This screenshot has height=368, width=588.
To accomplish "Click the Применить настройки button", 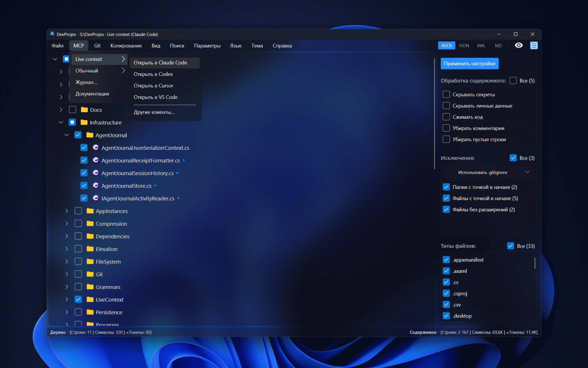I will coord(469,63).
